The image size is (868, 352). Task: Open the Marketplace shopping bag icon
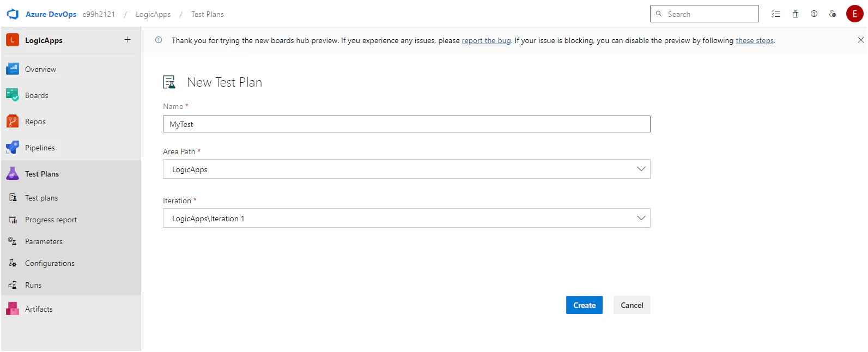tap(796, 14)
